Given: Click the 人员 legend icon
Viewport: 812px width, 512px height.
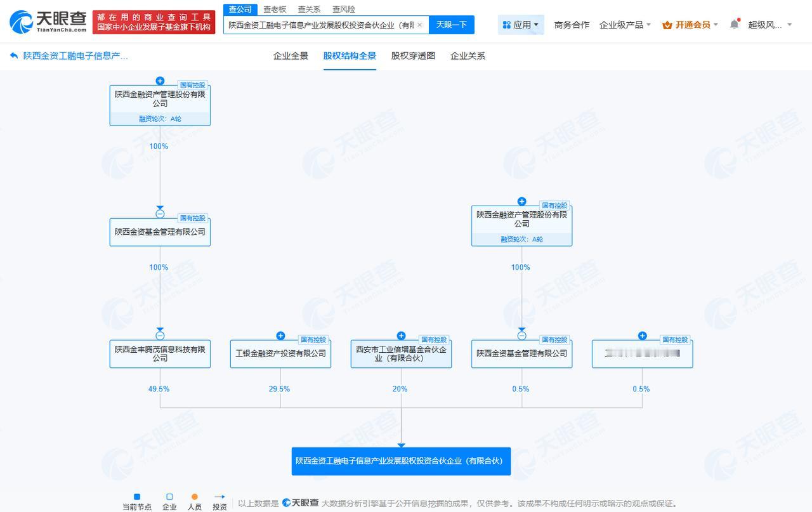Looking at the screenshot, I should click(195, 497).
